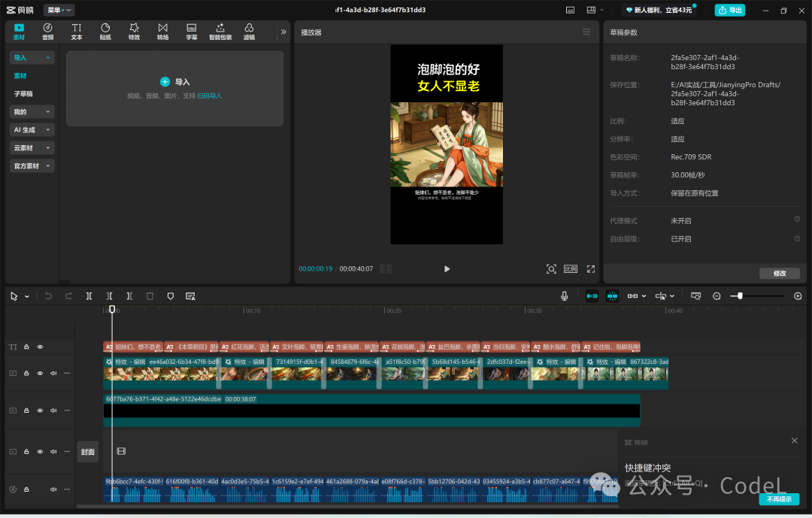The height and width of the screenshot is (518, 812).
Task: Click the help icon beside 代理模式
Action: click(798, 219)
